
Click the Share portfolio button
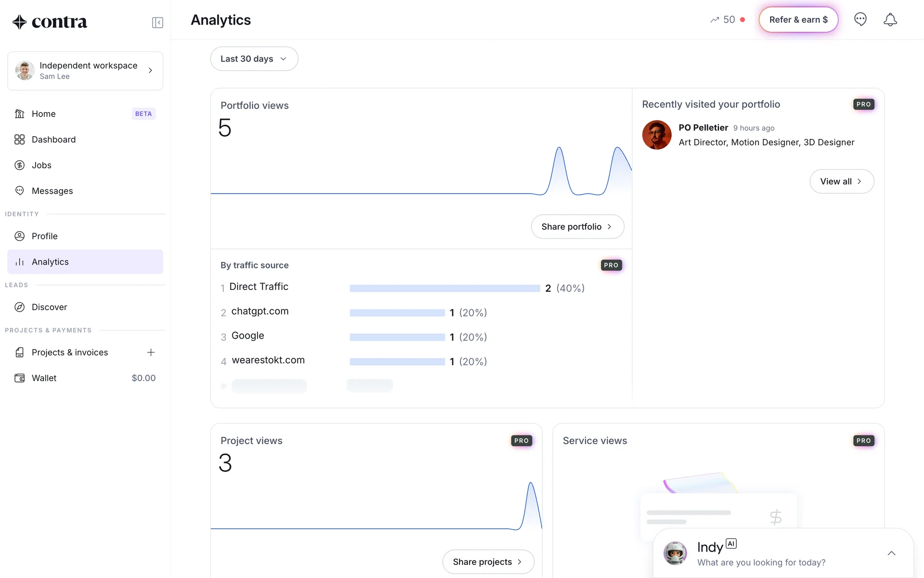577,226
